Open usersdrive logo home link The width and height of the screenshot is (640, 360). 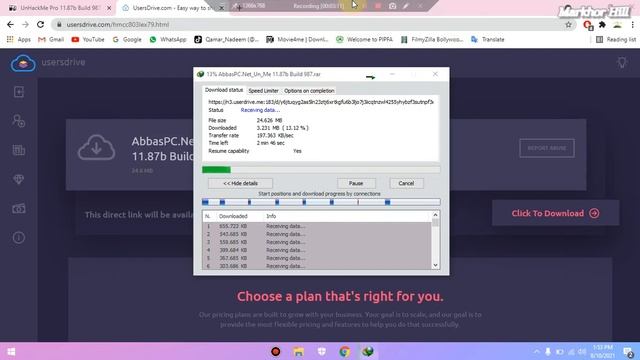[x=48, y=63]
